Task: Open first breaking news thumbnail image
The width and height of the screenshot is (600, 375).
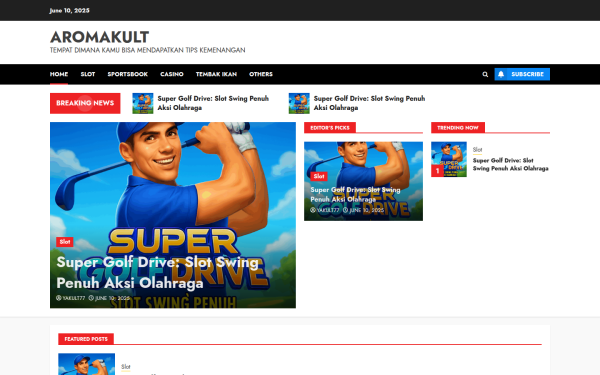Action: [143, 103]
